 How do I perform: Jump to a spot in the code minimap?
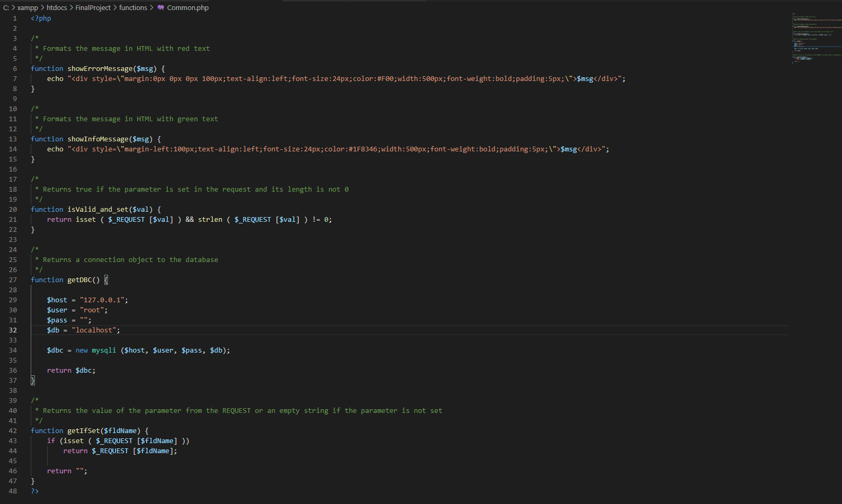pos(817,38)
